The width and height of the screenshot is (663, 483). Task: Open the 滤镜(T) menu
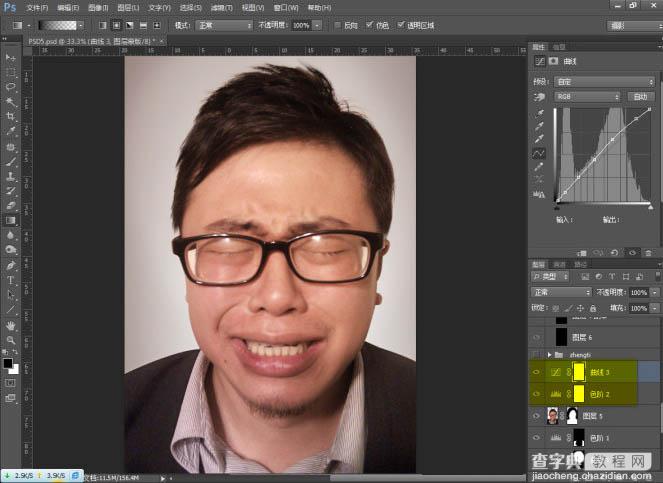(x=222, y=8)
